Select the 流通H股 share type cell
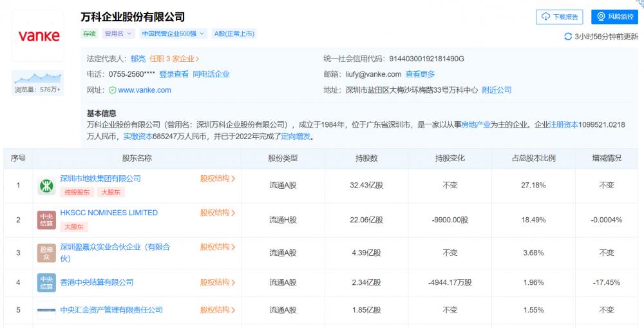Image resolution: width=644 pixels, height=328 pixels. coord(283,220)
